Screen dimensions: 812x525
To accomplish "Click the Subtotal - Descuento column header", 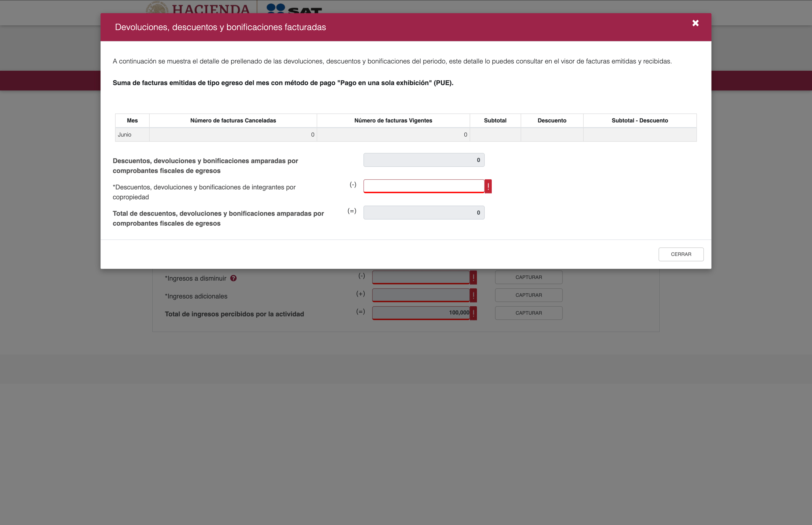I will (639, 121).
